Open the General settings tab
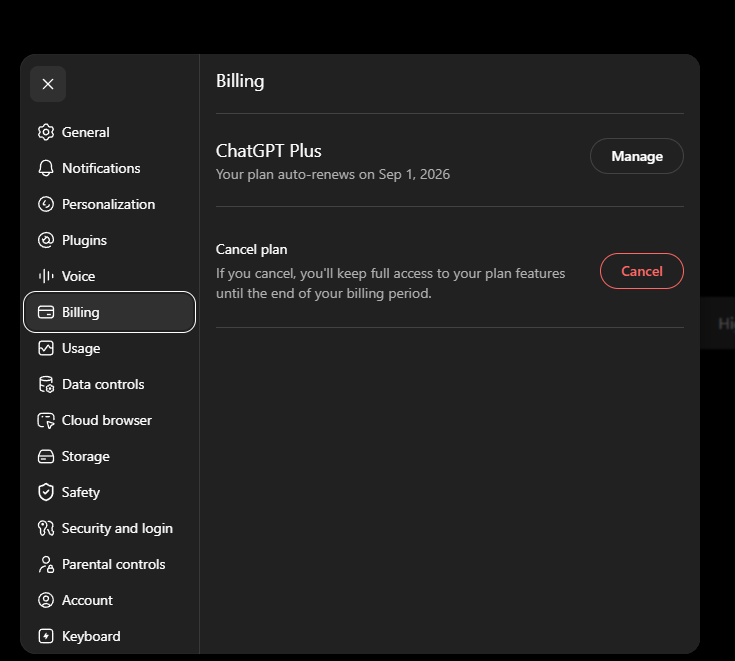Viewport: 735px width, 661px height. coord(109,132)
